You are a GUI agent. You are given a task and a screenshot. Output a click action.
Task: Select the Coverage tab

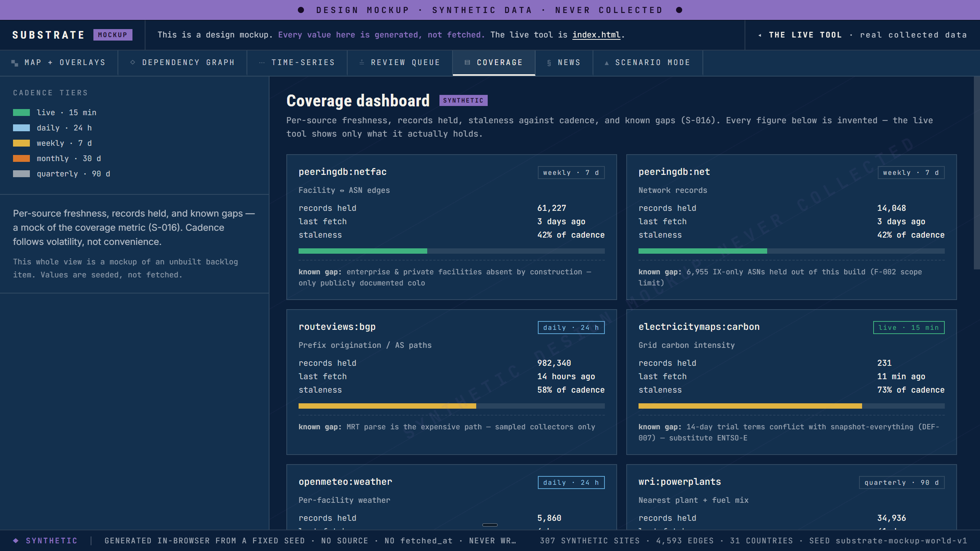pyautogui.click(x=494, y=63)
